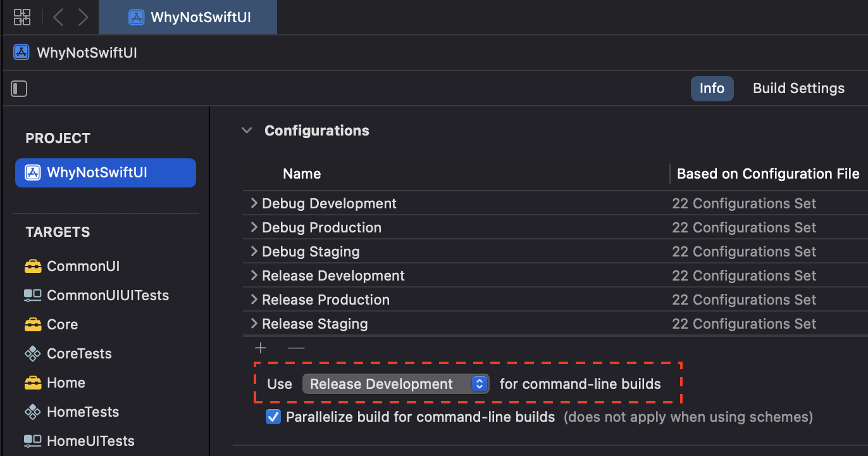Open the related items grid menu
Image resolution: width=868 pixels, height=456 pixels.
click(22, 17)
